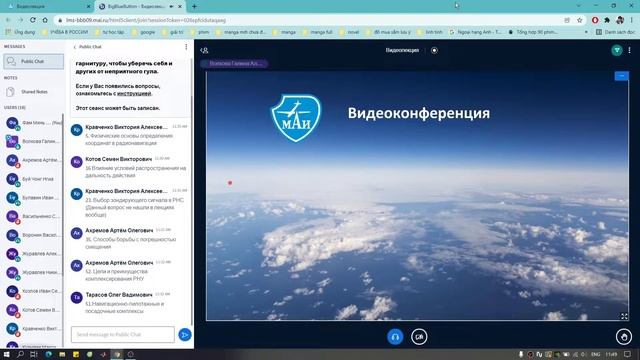Viewport: 640px width, 360px height.
Task: Open the tự học tập bookmark folder
Action: coord(109,32)
